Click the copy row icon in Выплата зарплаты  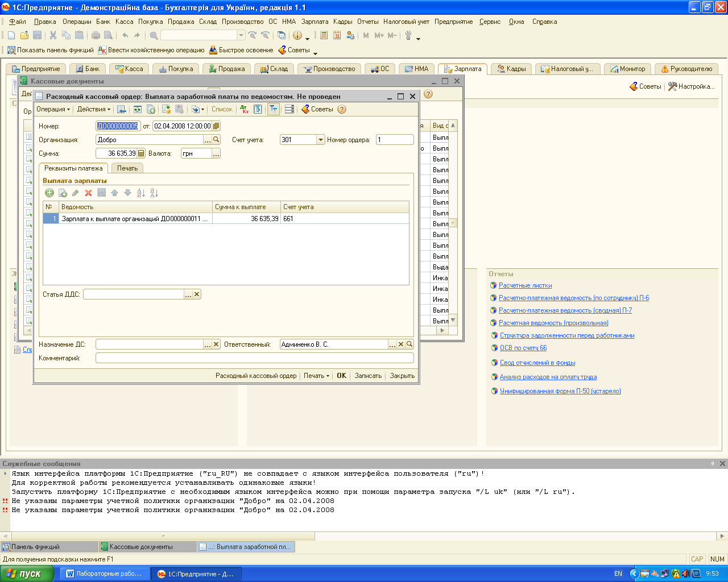coord(63,193)
